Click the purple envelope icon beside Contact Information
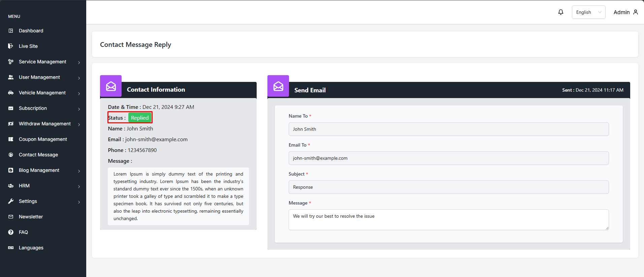 point(111,86)
